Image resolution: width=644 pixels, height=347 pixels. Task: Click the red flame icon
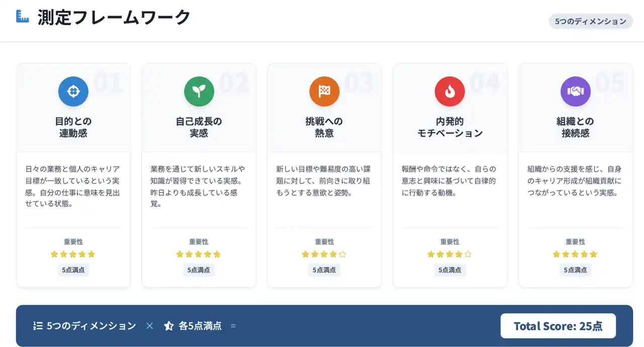tap(450, 91)
